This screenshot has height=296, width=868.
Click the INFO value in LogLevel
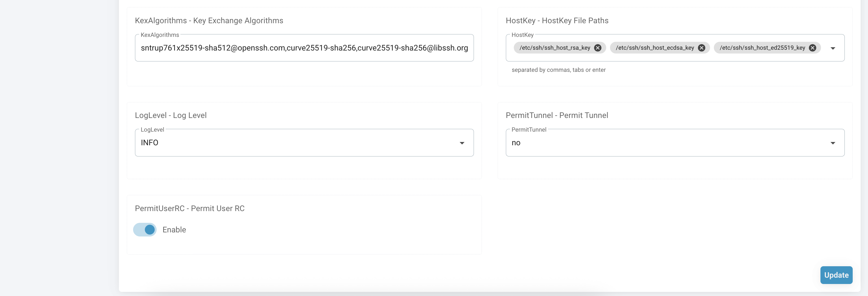149,143
